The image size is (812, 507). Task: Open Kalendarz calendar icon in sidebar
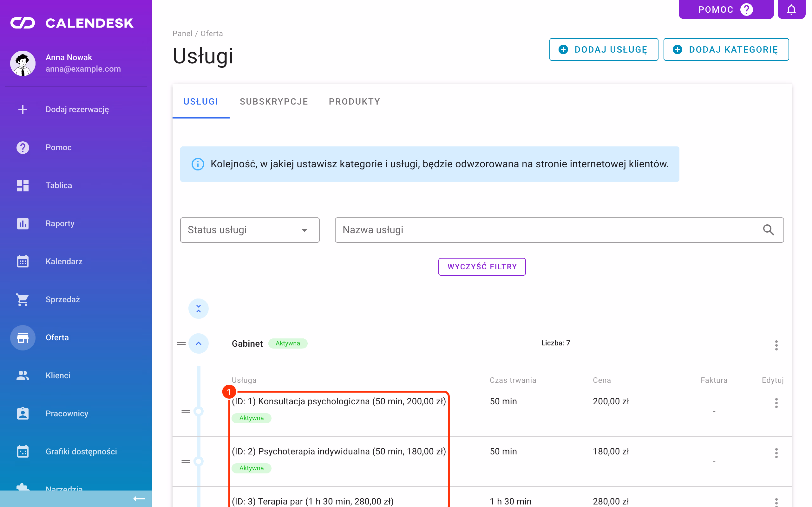coord(23,261)
